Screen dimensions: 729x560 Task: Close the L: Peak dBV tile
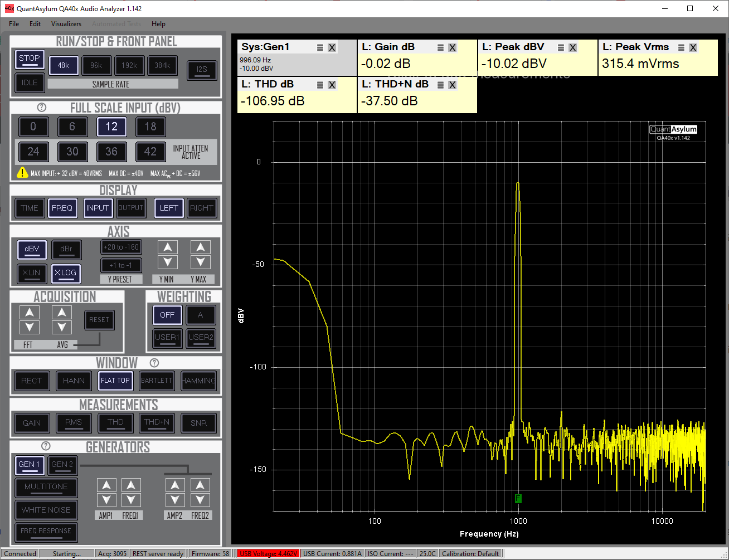573,48
